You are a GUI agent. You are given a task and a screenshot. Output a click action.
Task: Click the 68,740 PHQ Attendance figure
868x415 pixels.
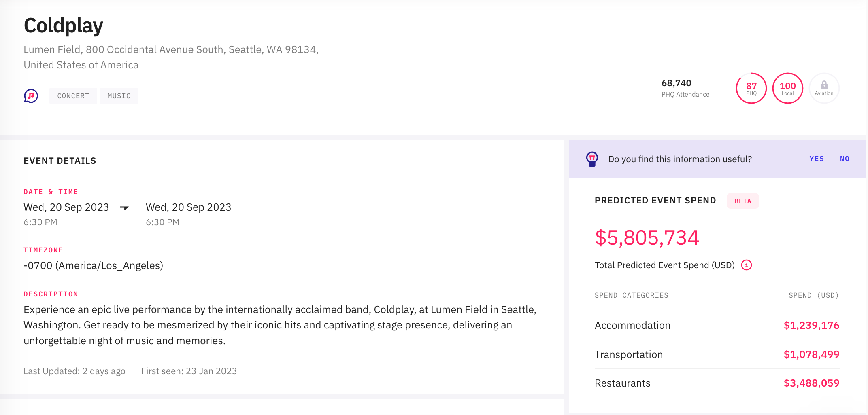tap(677, 83)
